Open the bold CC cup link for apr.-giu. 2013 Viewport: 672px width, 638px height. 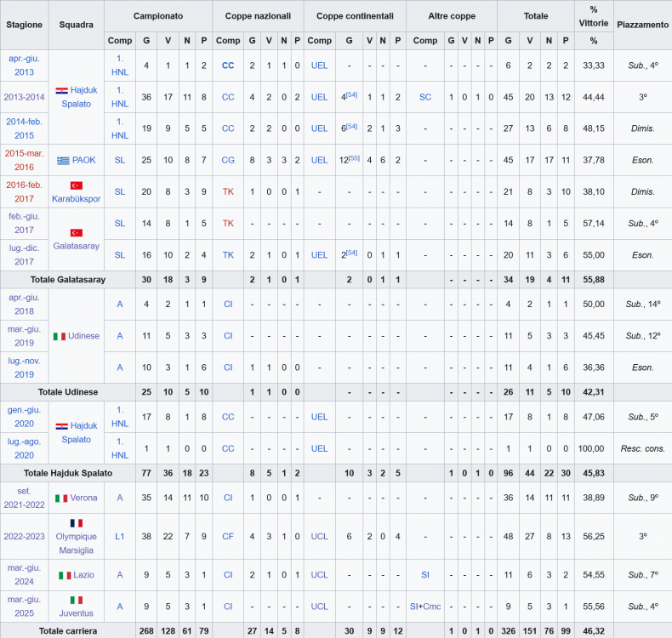[x=228, y=66]
